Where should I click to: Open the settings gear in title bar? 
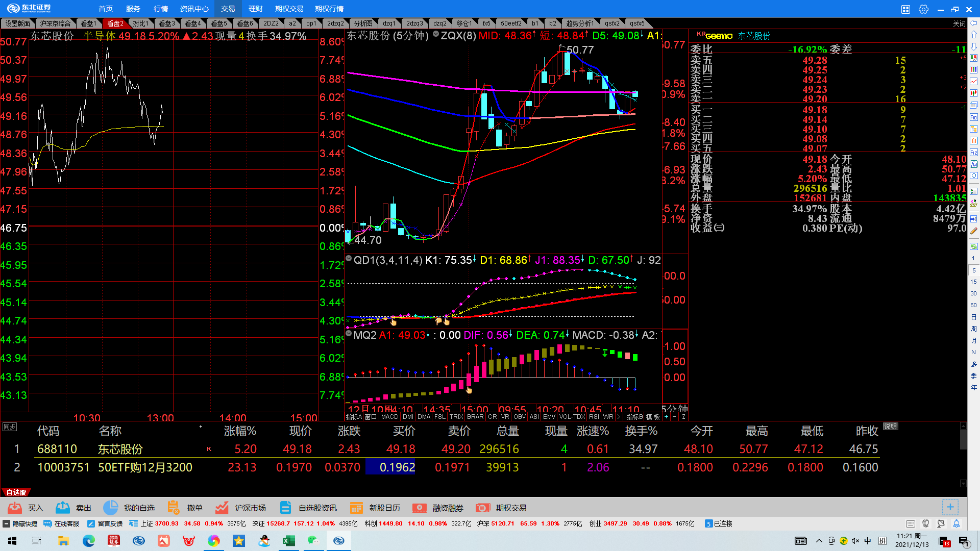point(923,9)
